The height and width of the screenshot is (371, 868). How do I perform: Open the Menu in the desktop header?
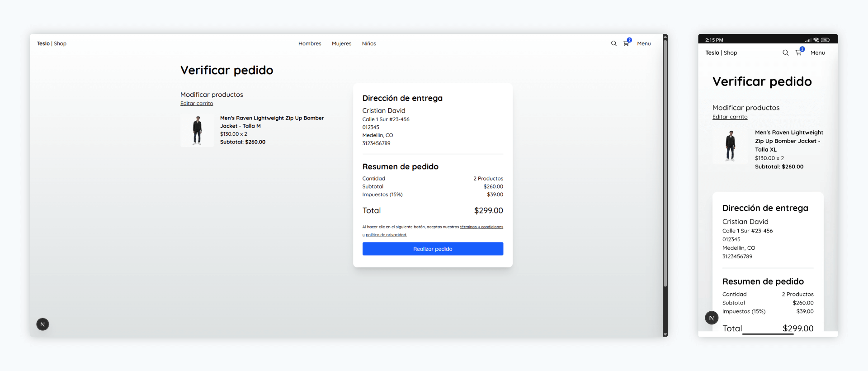pos(644,43)
